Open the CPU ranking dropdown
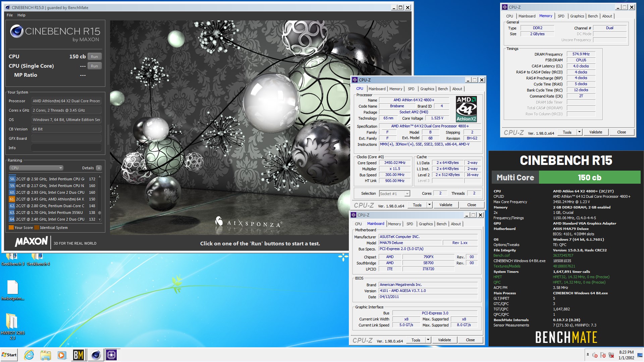 click(x=36, y=168)
